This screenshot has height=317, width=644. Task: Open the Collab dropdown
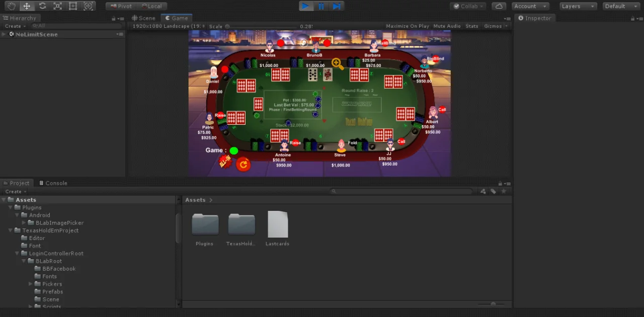tap(468, 6)
